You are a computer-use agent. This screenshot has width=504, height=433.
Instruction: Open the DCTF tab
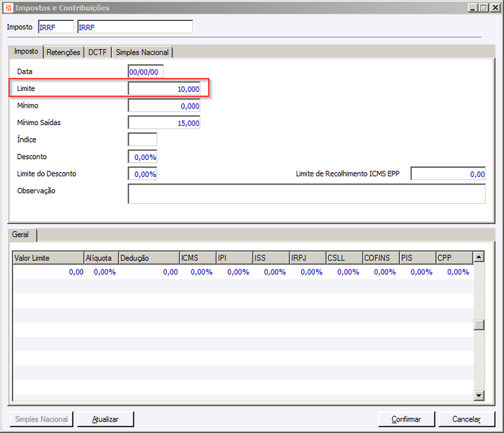pos(97,52)
